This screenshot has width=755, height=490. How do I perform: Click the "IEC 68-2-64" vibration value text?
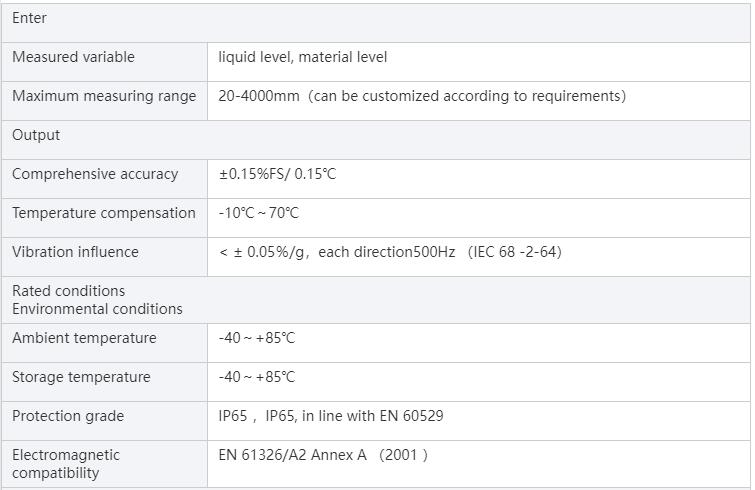514,252
